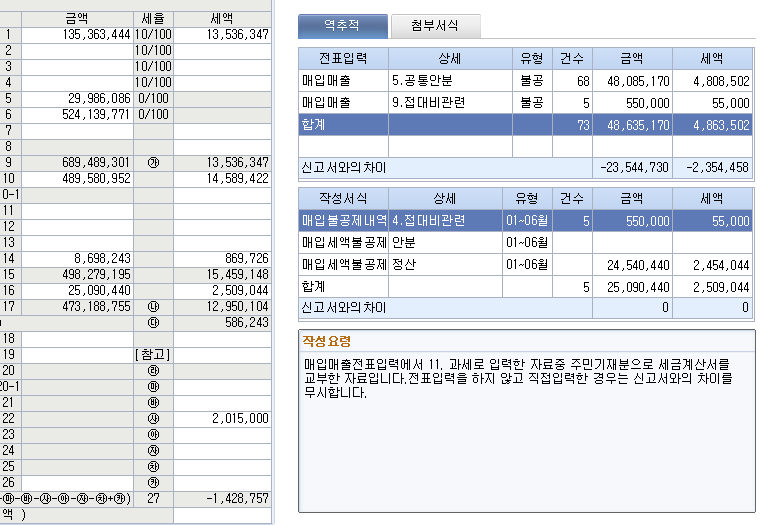Select the 매입세액불공제 안분 row
This screenshot has width=767, height=525.
tap(525, 243)
